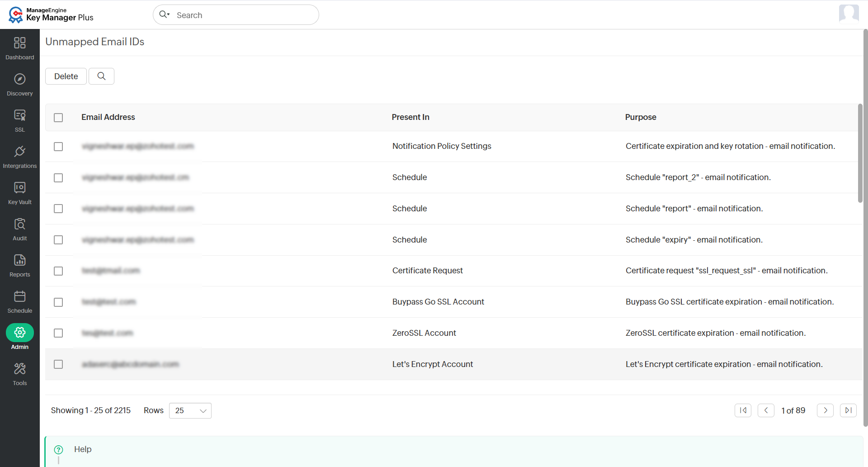Screen dimensions: 868x467
Task: Open the Audit section
Action: [20, 229]
